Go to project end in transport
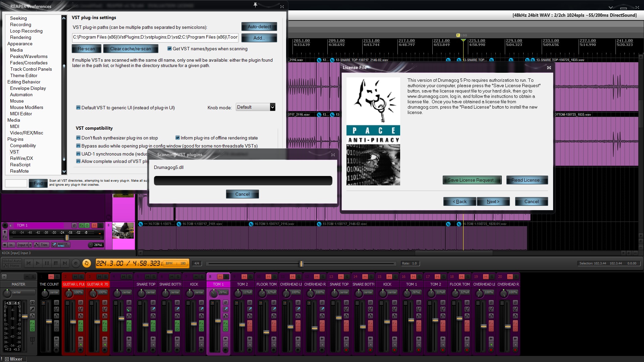 pos(65,263)
